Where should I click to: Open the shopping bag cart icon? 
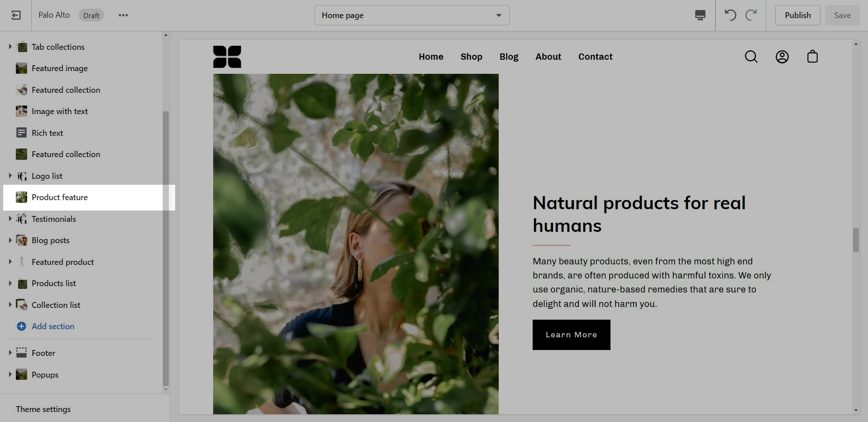tap(812, 57)
